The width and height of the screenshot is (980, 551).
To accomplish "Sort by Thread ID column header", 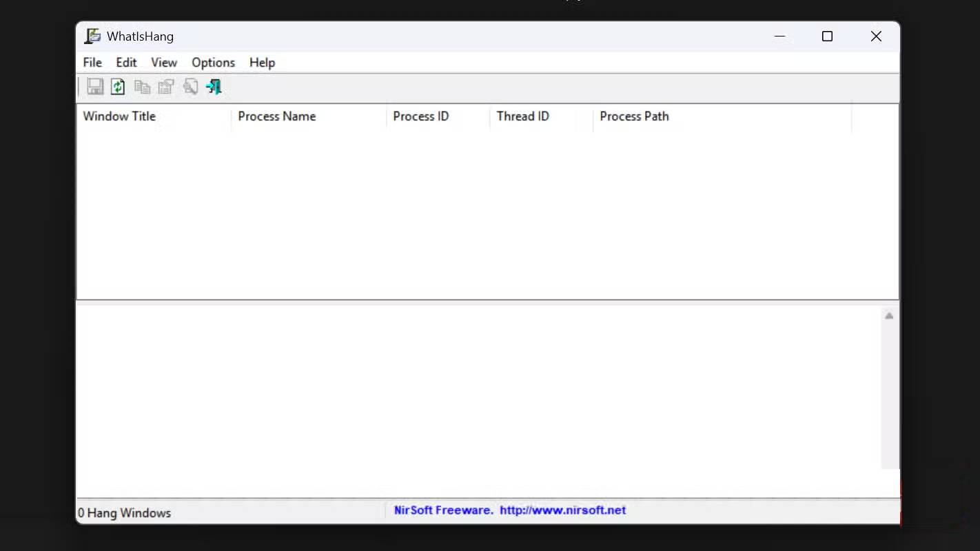I will click(541, 116).
